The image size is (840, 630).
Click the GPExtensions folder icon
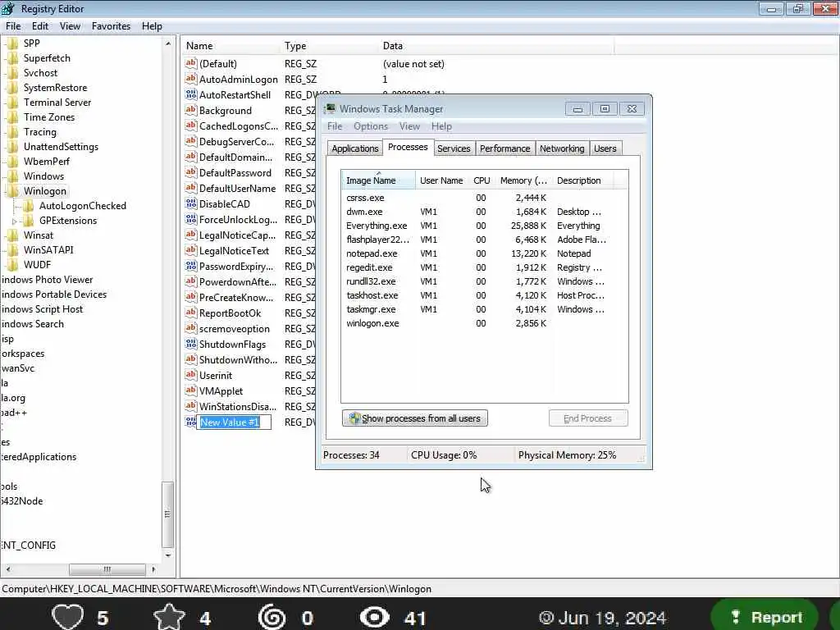pos(29,220)
